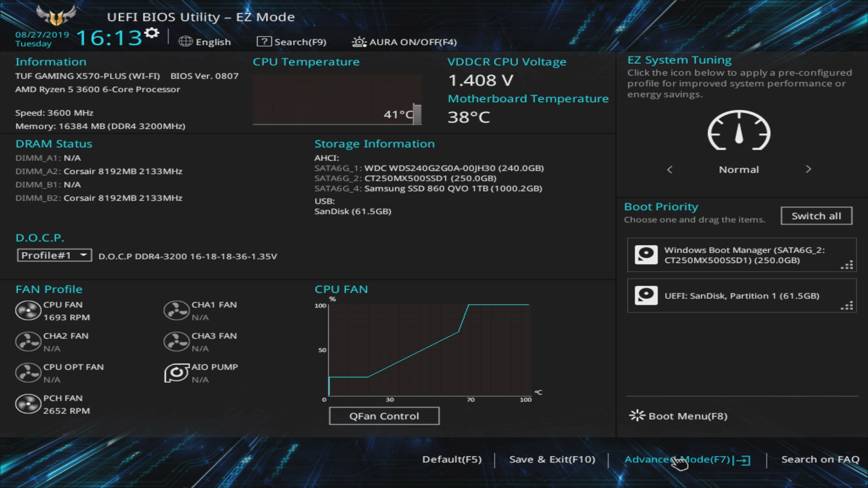Select Windows Boot Manager boot entry
The height and width of the screenshot is (488, 868).
741,255
